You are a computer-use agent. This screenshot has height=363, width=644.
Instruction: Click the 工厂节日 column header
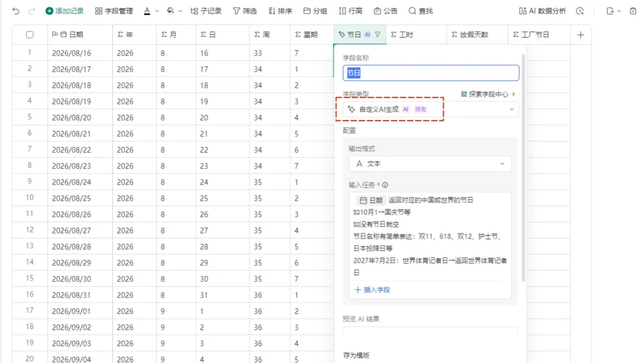tap(539, 35)
